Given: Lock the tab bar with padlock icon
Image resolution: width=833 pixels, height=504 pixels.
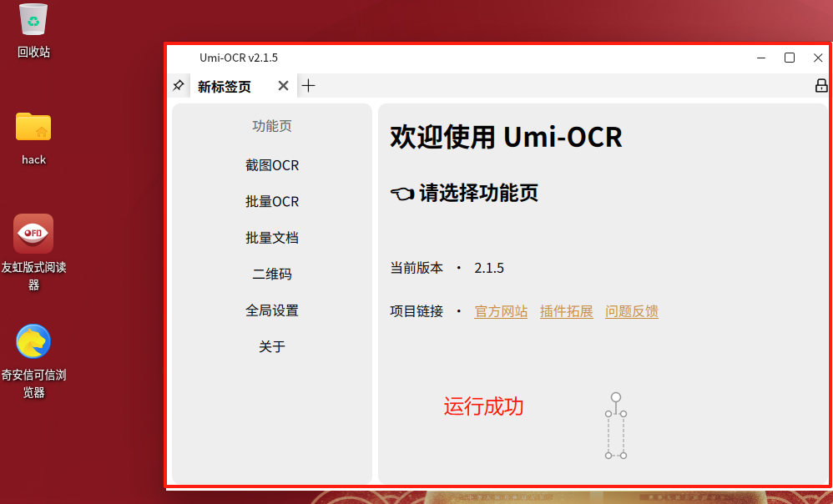Looking at the screenshot, I should (x=821, y=85).
